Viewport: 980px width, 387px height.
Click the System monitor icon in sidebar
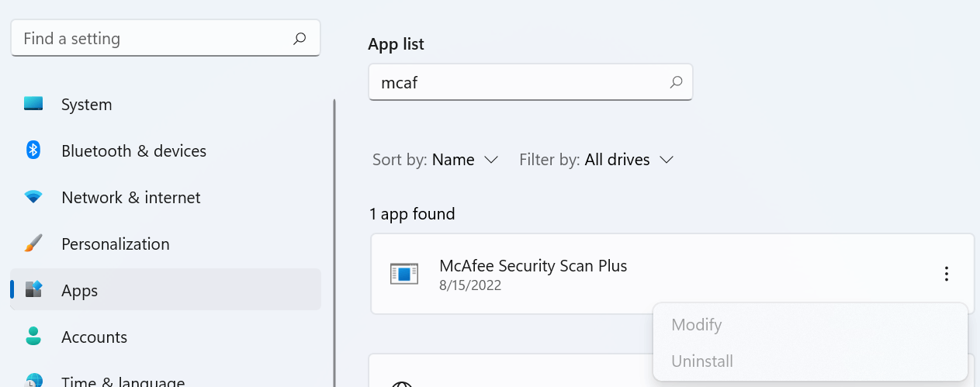(33, 104)
